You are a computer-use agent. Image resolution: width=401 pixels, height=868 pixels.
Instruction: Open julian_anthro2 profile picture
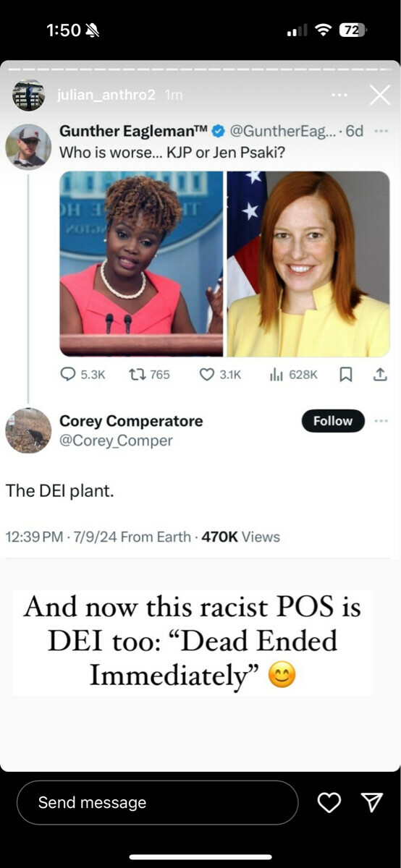(x=28, y=95)
